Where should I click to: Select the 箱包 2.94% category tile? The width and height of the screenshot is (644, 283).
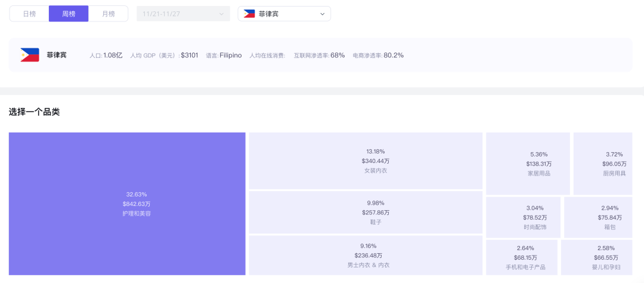(x=598, y=217)
